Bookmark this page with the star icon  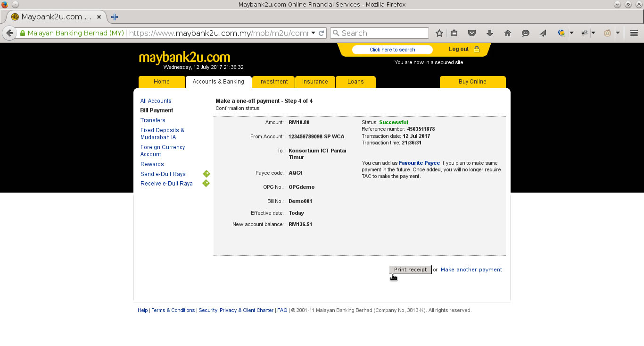tap(439, 33)
